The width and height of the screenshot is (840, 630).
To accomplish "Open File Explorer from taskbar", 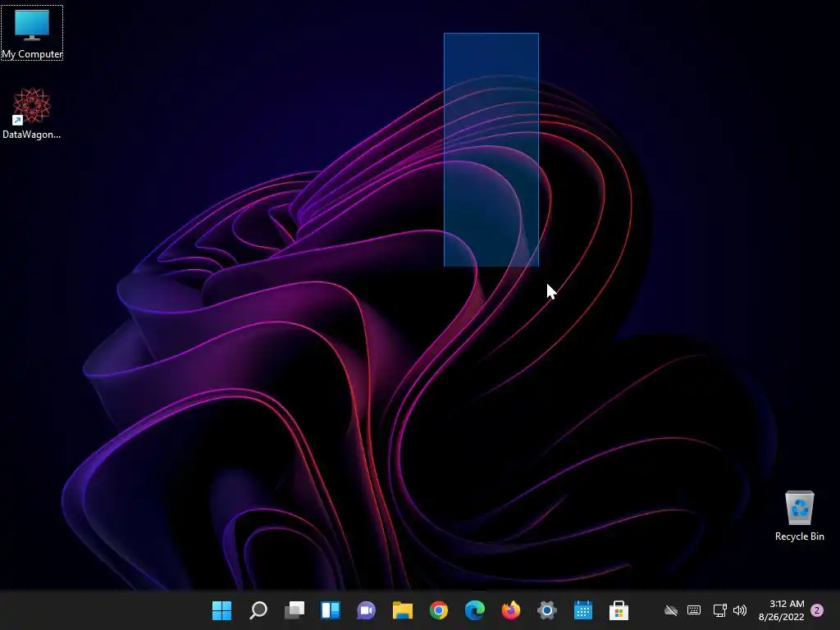I will pos(402,610).
